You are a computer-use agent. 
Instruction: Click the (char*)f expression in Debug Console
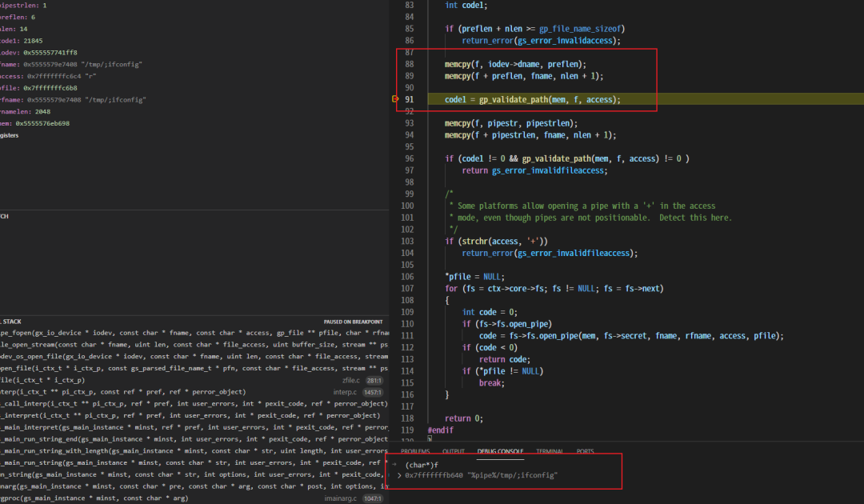tap(422, 466)
